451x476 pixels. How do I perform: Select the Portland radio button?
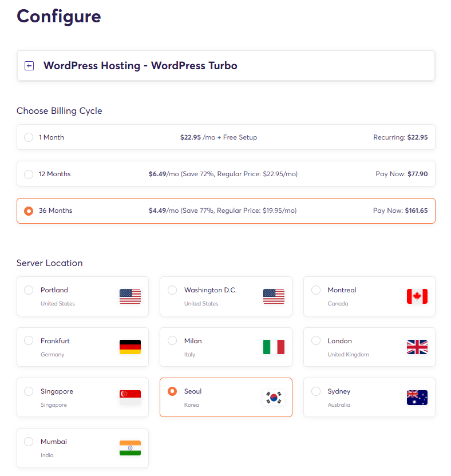click(x=29, y=290)
